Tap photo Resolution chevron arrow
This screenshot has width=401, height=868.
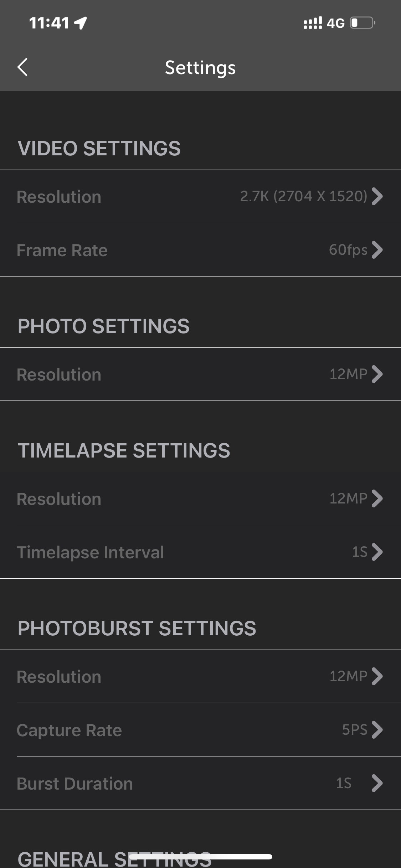pos(377,374)
